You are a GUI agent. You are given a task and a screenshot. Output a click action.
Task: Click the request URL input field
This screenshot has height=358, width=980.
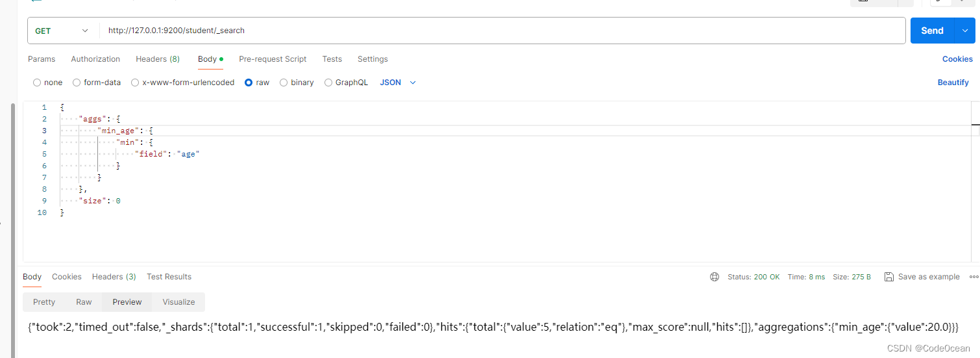coord(502,31)
